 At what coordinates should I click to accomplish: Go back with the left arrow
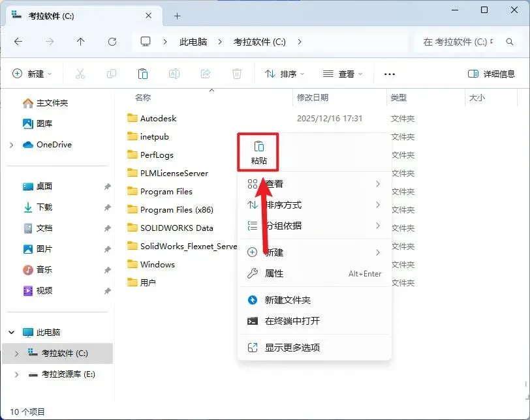18,42
